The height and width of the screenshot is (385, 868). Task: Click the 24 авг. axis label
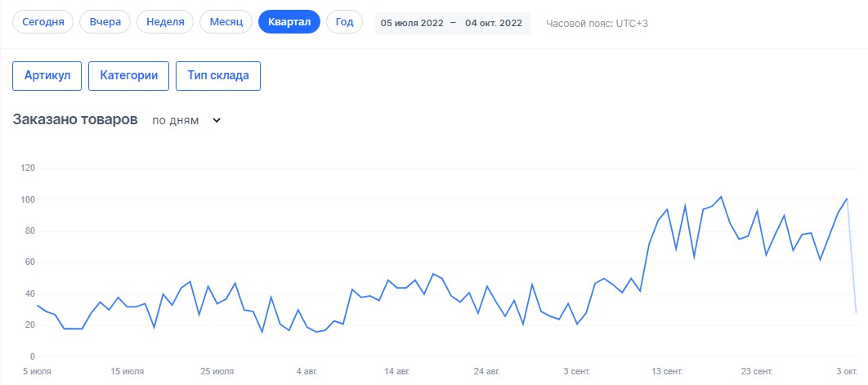(x=487, y=372)
